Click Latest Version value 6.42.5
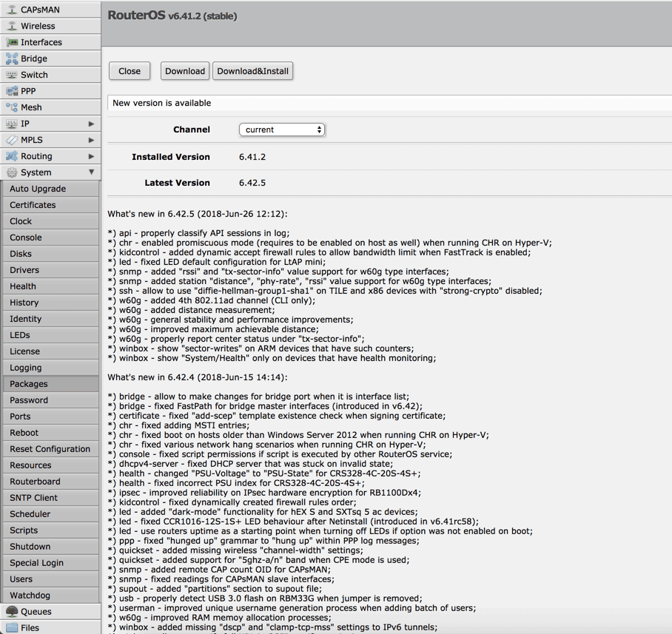672x634 pixels. coord(252,183)
